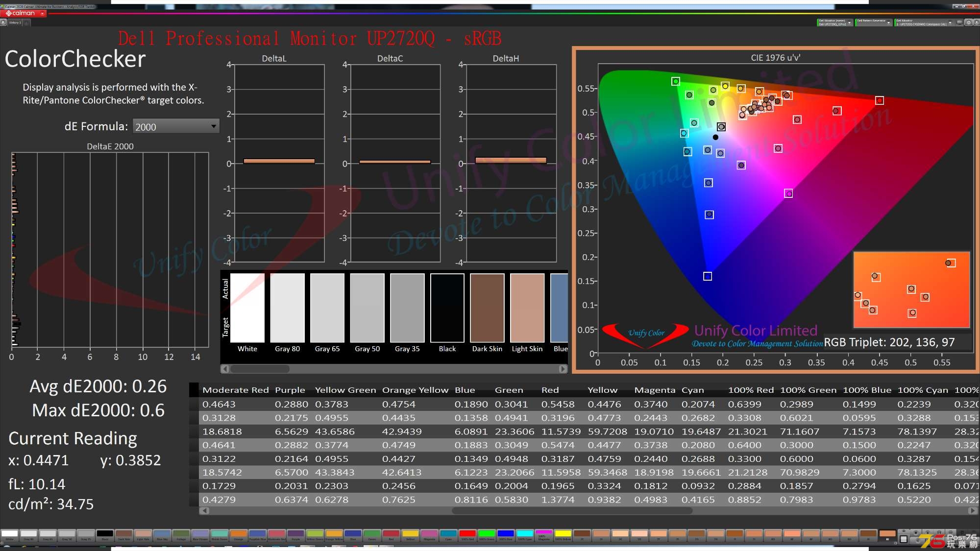The image size is (980, 551).
Task: Click the panel icon left of the gear
Action: click(960, 23)
